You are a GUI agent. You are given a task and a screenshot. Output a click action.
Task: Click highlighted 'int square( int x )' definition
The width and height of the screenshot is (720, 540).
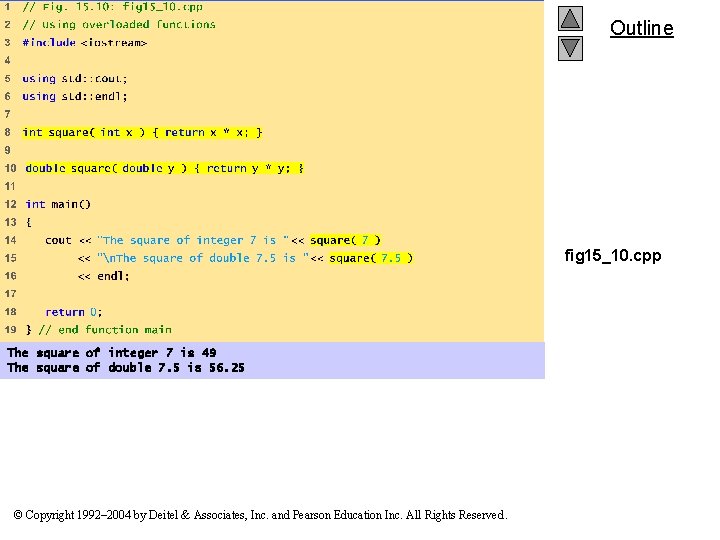click(142, 132)
